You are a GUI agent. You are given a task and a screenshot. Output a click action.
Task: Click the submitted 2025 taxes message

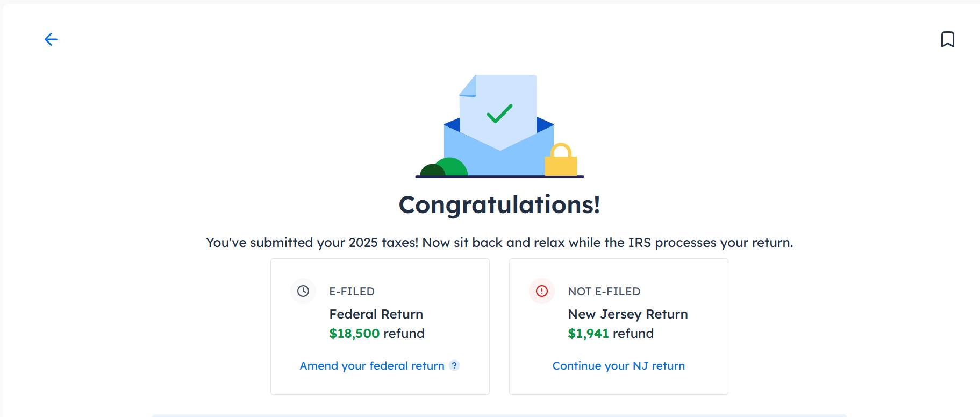(499, 243)
